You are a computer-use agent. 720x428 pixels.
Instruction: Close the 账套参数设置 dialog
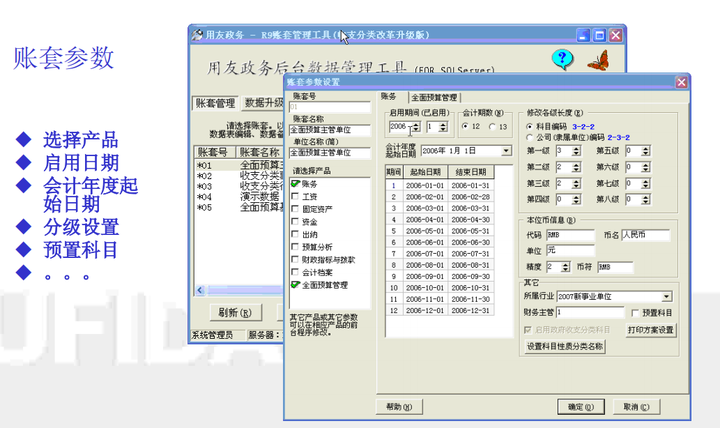(x=681, y=82)
